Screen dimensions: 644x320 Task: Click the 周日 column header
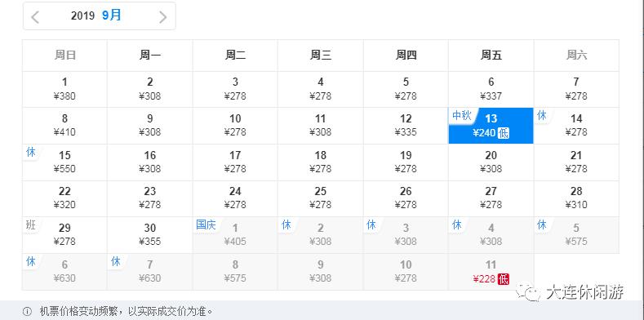(x=64, y=56)
